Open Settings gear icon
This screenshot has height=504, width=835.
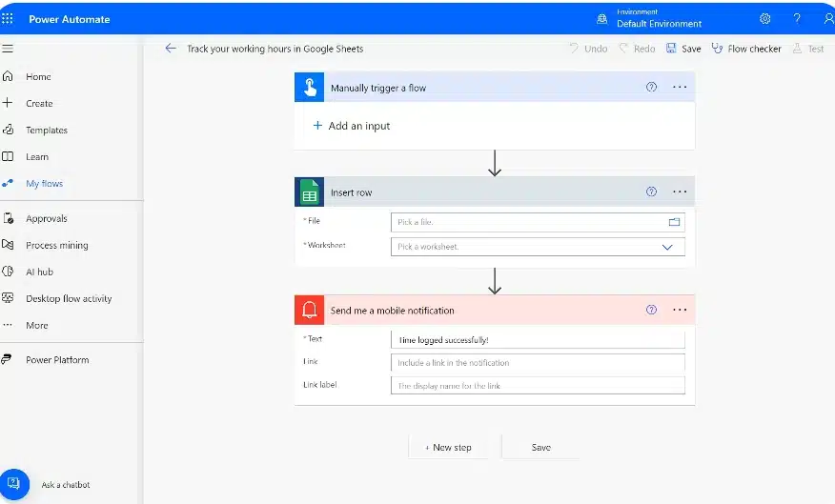tap(765, 19)
